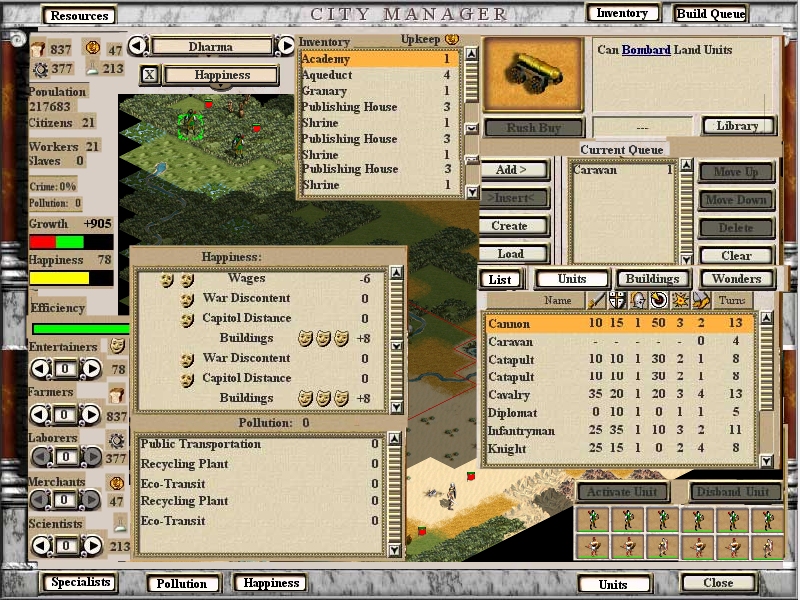
Task: Follow the Bombard hyperlink
Action: (x=646, y=50)
